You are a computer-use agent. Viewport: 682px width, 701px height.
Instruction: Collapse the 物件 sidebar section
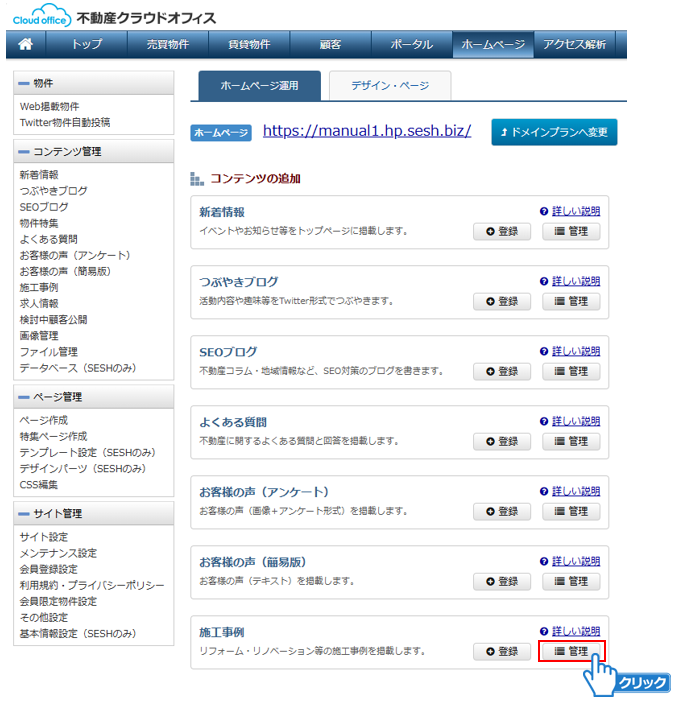[x=24, y=83]
